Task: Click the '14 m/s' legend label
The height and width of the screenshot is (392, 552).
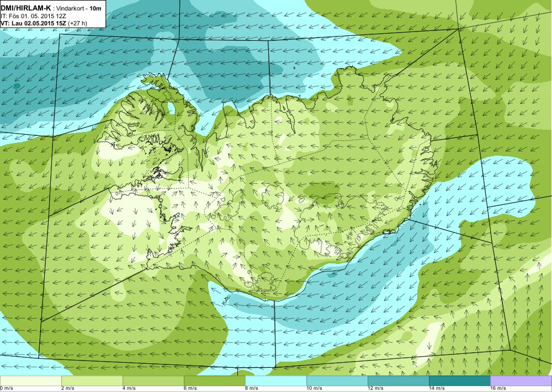Action: click(x=437, y=389)
